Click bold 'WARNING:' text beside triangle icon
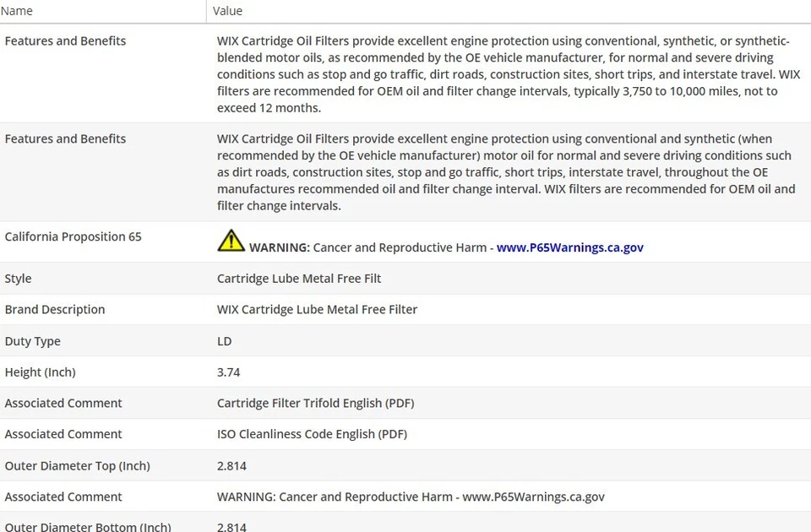 tap(280, 247)
